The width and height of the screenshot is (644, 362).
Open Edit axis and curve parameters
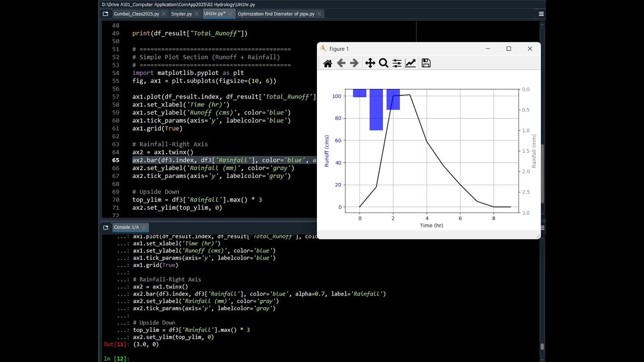pyautogui.click(x=411, y=63)
